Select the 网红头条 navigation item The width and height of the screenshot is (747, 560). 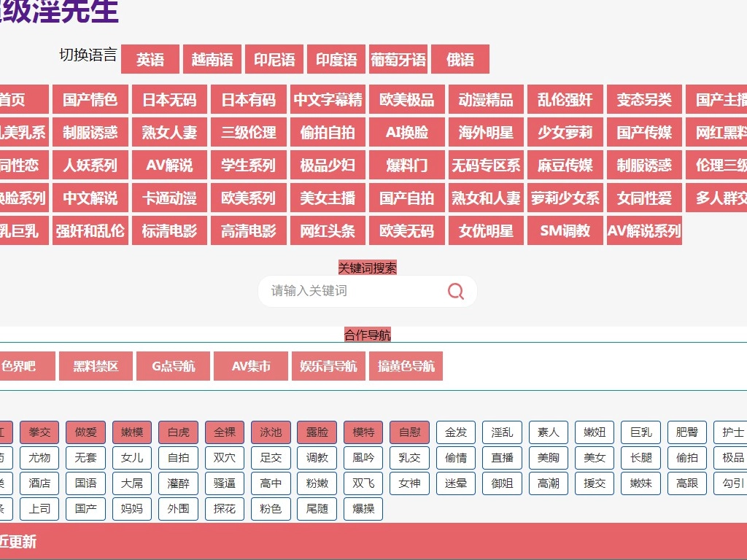(328, 231)
